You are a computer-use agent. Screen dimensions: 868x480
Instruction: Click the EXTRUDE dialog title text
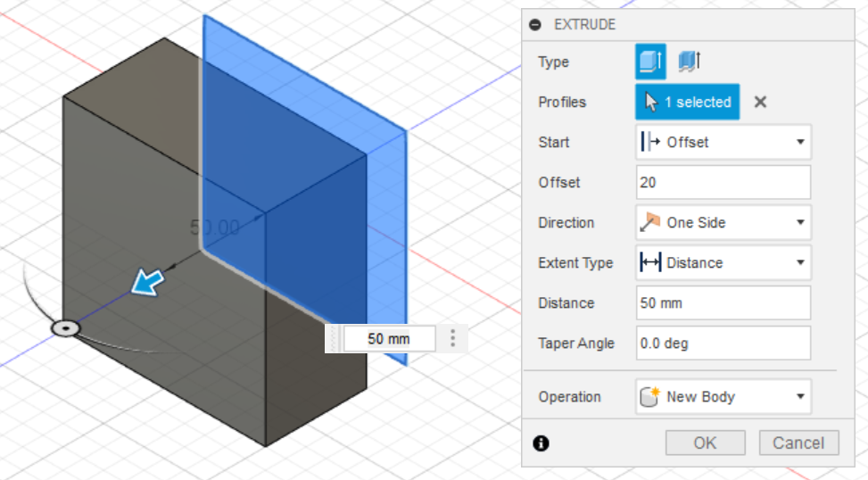(x=584, y=24)
